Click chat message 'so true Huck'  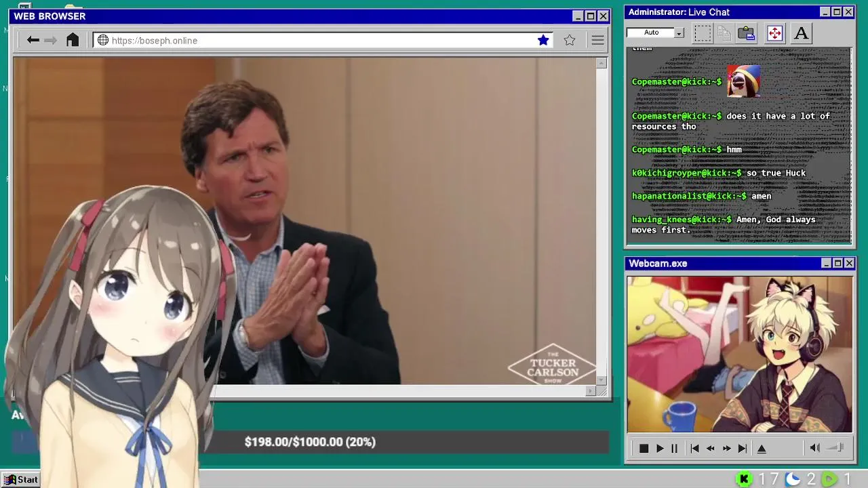[x=776, y=173]
